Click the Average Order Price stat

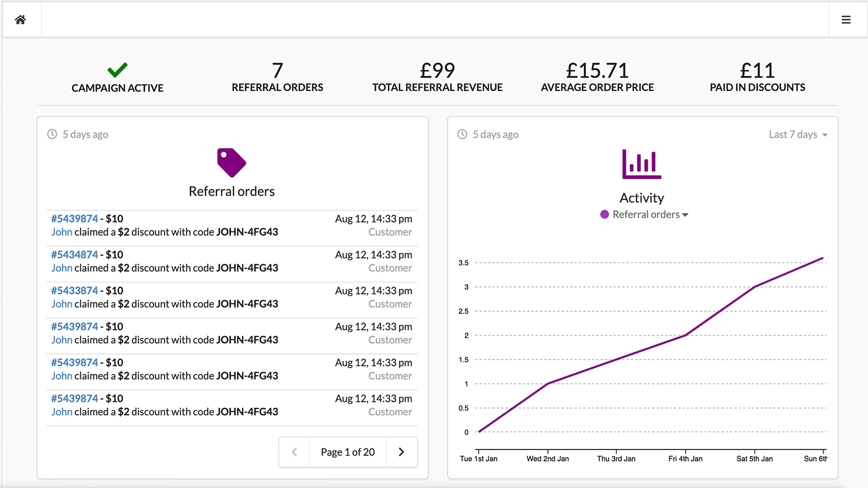[597, 78]
